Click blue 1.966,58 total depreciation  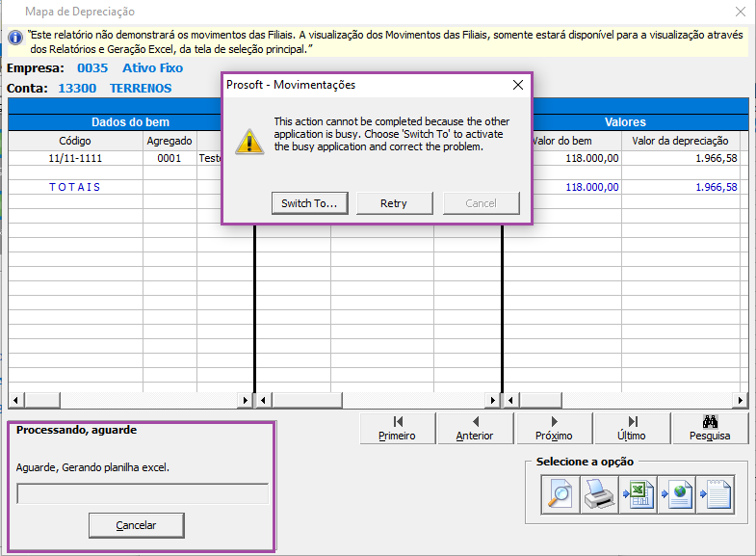tap(717, 187)
